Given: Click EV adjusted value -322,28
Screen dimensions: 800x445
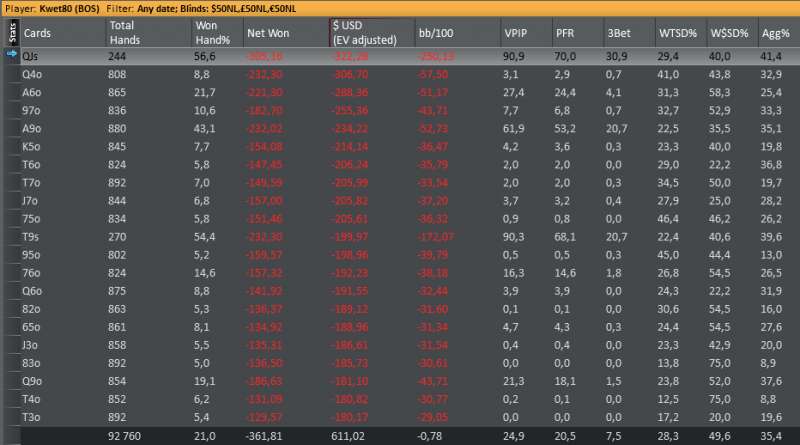Looking at the screenshot, I should [x=349, y=57].
